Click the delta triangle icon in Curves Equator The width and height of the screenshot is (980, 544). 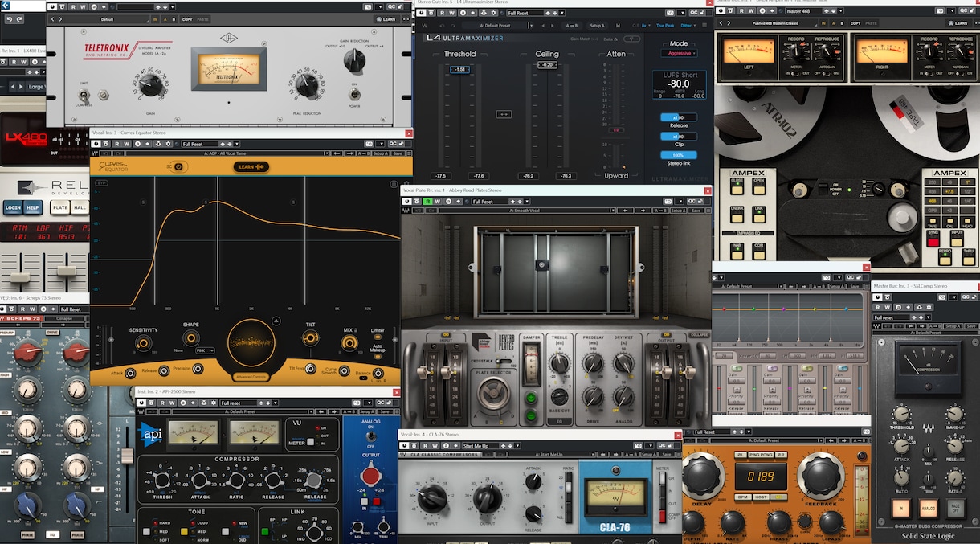point(276,321)
